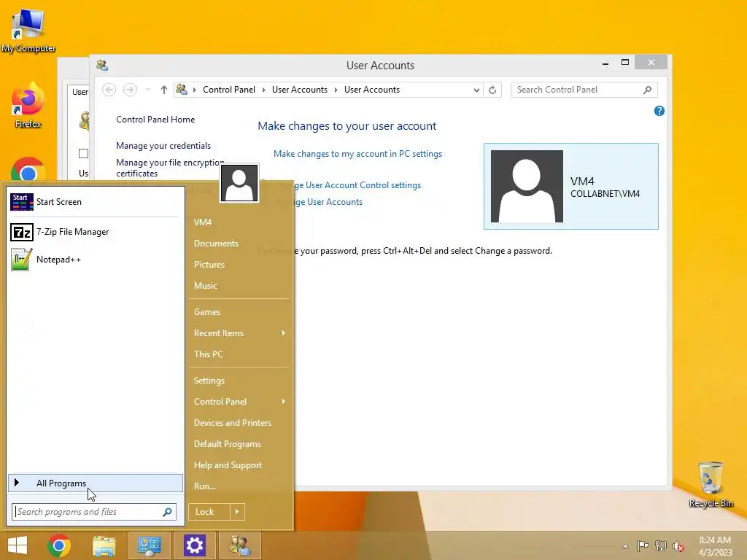
Task: Launch Chrome from the taskbar
Action: pos(59,545)
